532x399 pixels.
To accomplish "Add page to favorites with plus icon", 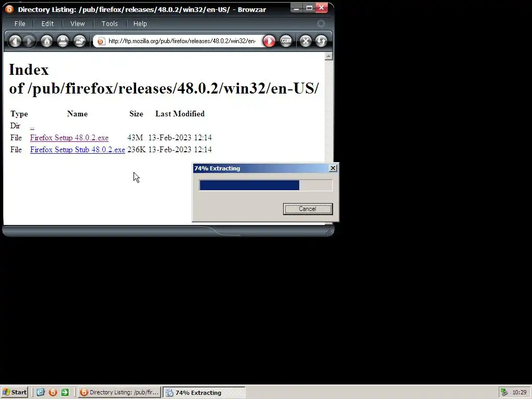I will tap(79, 42).
